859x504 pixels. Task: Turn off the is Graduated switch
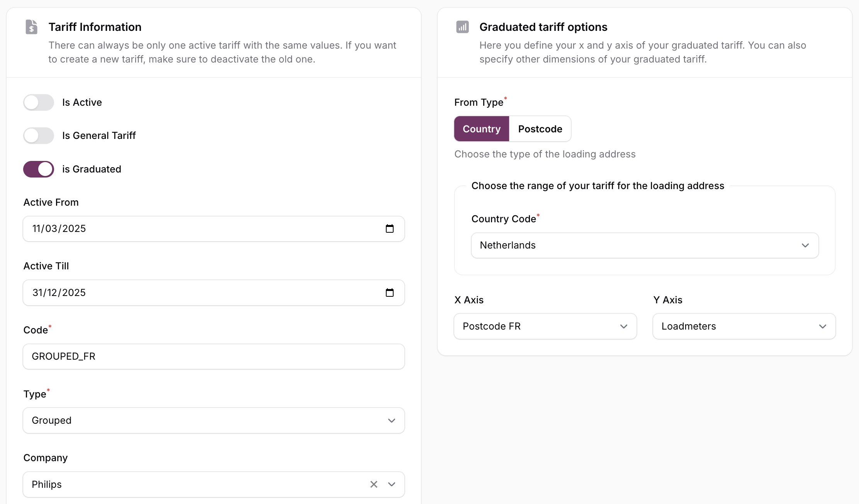(x=39, y=169)
